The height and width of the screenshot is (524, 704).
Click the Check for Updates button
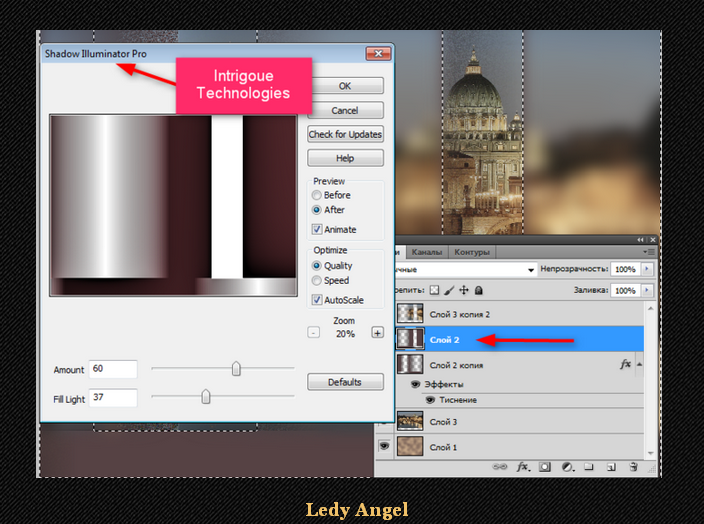pos(345,134)
